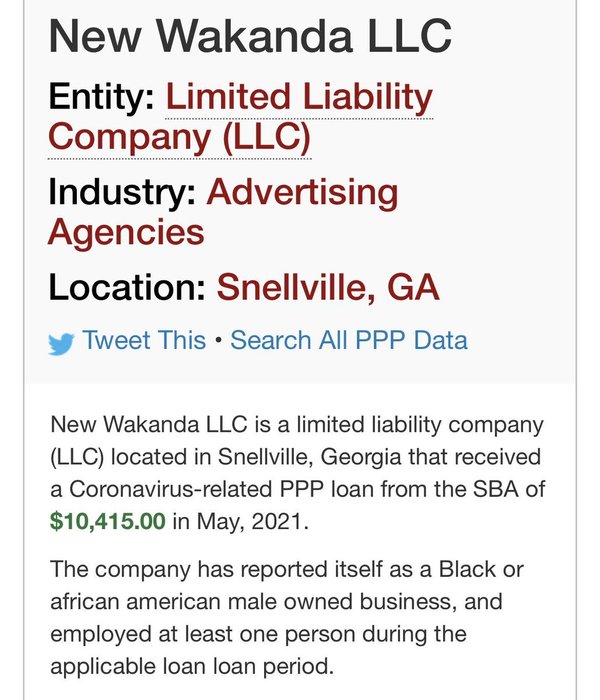This screenshot has height=700, width=600.
Task: Open the Tweet This link
Action: click(x=144, y=340)
